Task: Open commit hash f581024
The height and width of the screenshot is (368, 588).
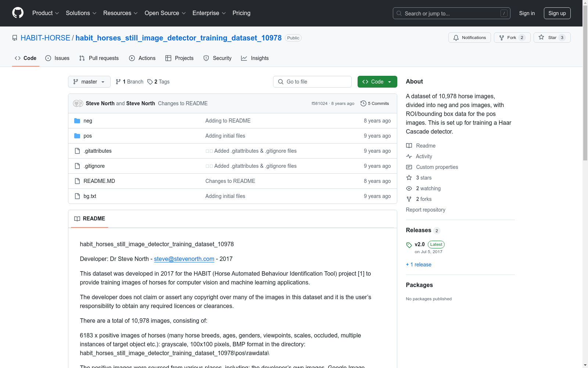Action: [319, 103]
